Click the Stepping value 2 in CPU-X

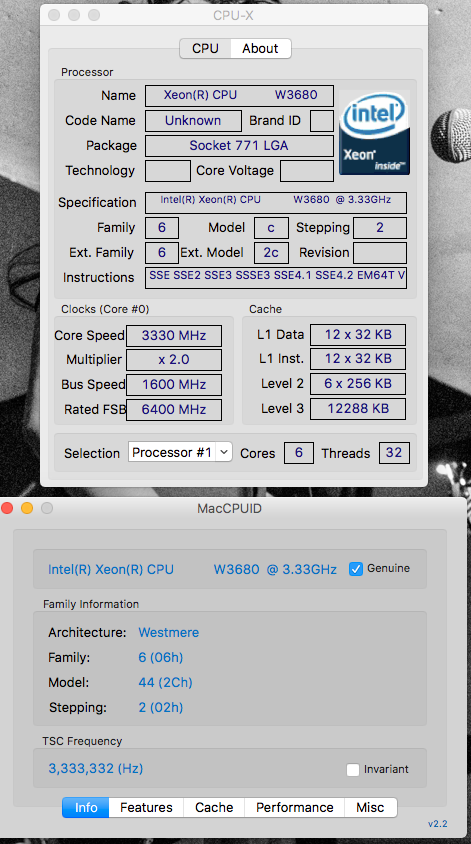point(380,228)
